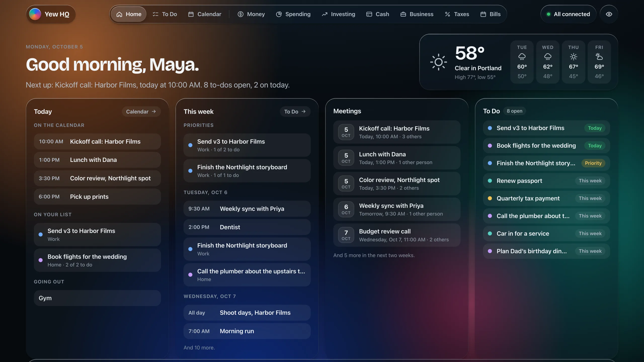This screenshot has height=362, width=644.
Task: Click the 8 open badge
Action: point(514,111)
